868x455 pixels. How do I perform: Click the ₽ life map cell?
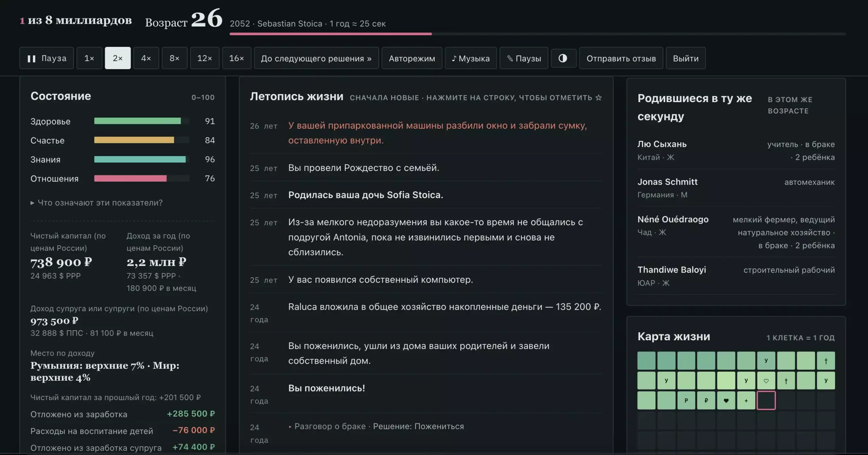tap(706, 400)
